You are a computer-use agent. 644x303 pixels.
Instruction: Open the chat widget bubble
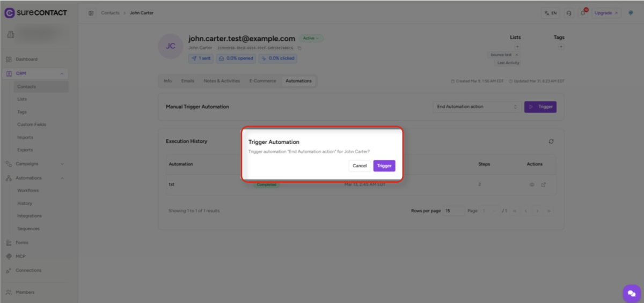click(x=632, y=293)
